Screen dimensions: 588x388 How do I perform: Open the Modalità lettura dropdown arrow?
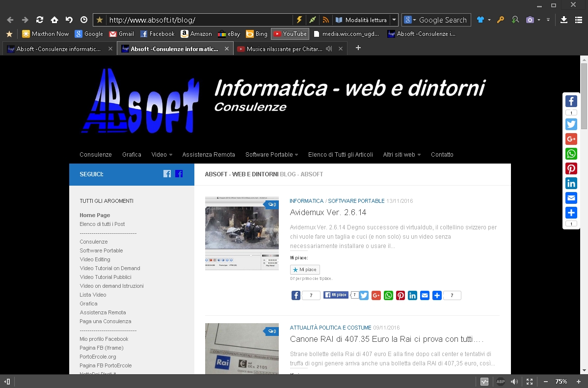394,20
